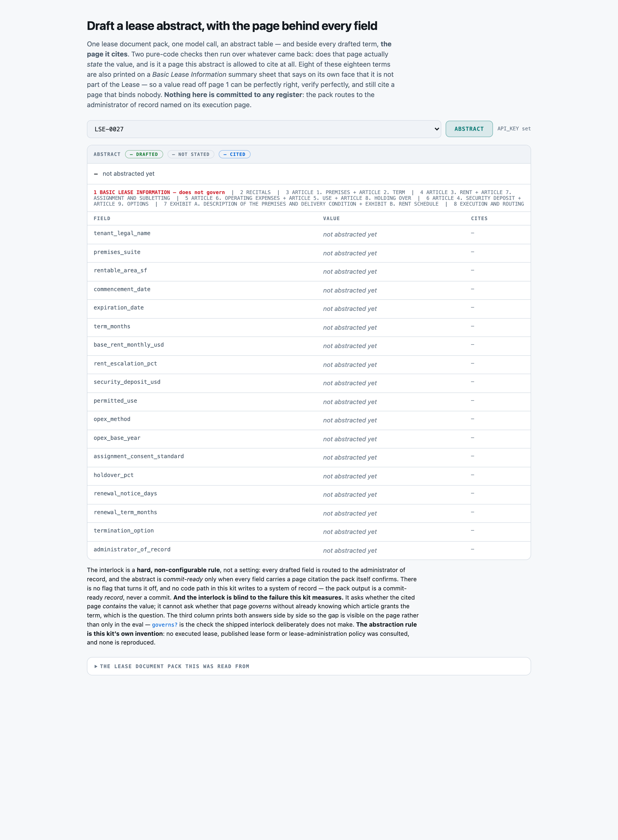Click the API_KEY set indicator
Viewport: 618px width, 840px height.
click(514, 129)
